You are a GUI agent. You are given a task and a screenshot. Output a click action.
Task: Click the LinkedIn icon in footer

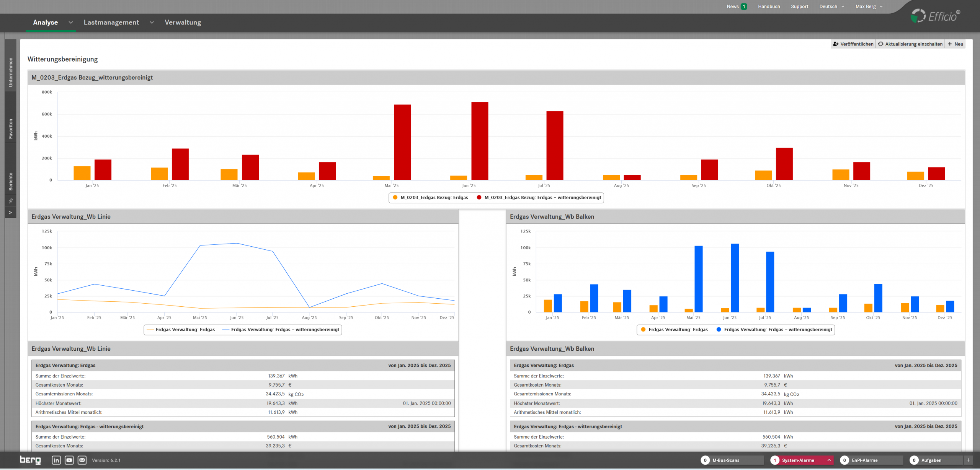(56, 460)
